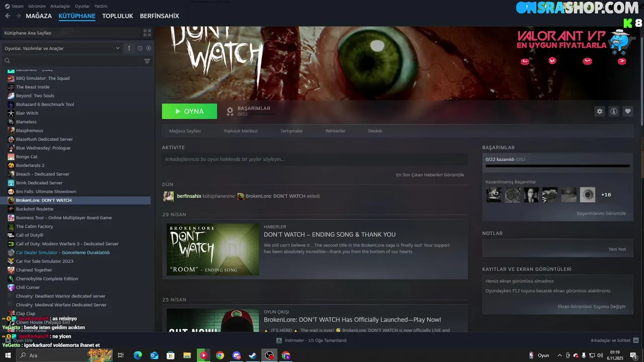The image size is (644, 362).
Task: Open the Mağaza Sayfası link
Action: [x=185, y=131]
